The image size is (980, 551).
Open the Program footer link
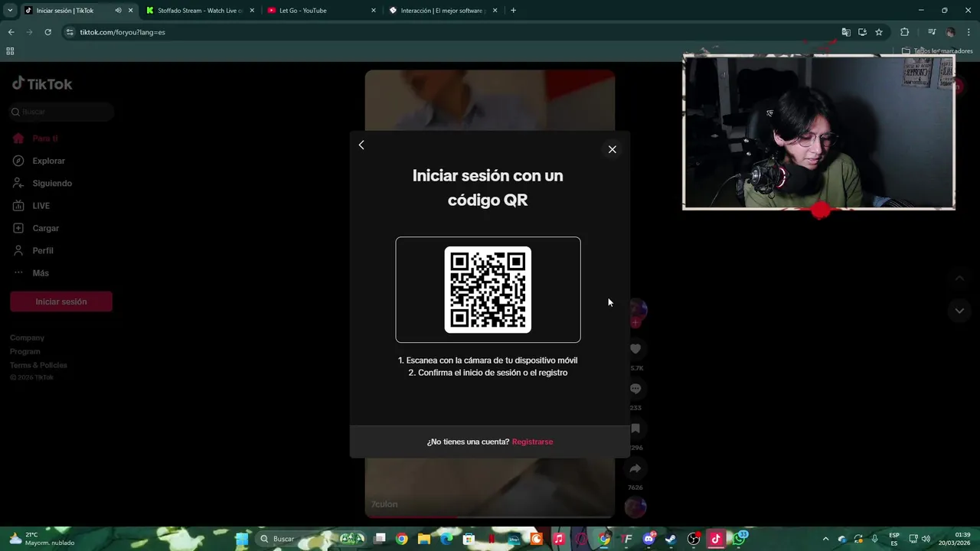(x=25, y=351)
